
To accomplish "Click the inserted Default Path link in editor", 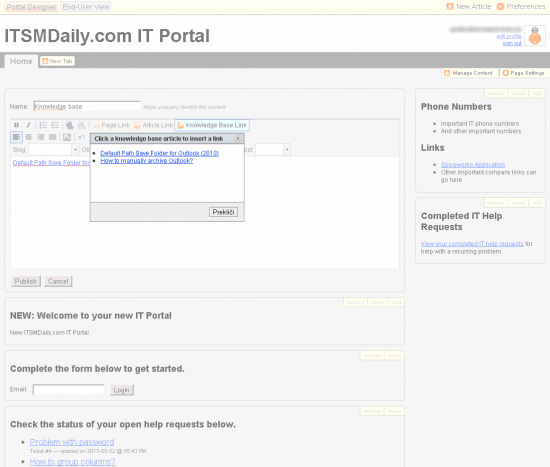I will coord(51,163).
